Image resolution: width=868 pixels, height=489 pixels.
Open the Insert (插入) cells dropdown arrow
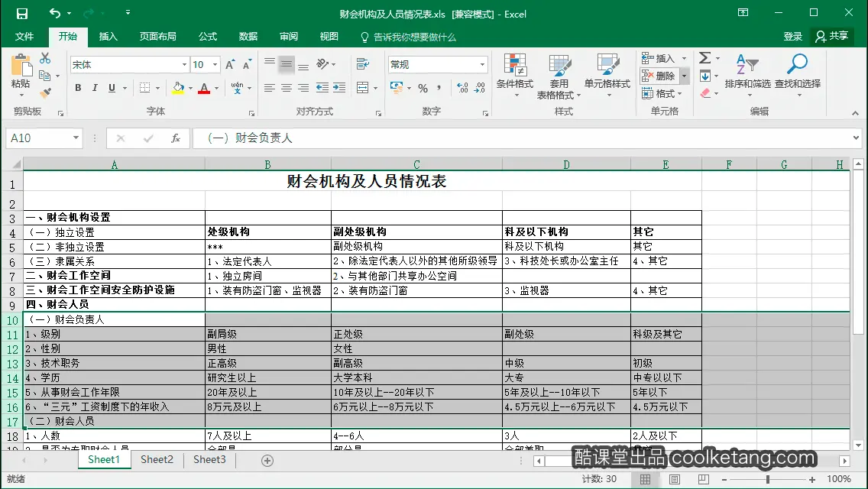pos(684,58)
